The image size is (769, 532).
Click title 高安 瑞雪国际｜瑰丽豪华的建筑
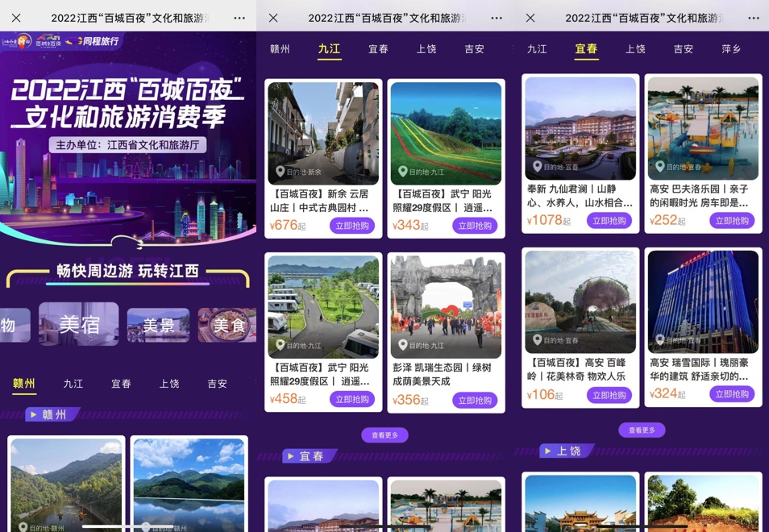tap(700, 369)
